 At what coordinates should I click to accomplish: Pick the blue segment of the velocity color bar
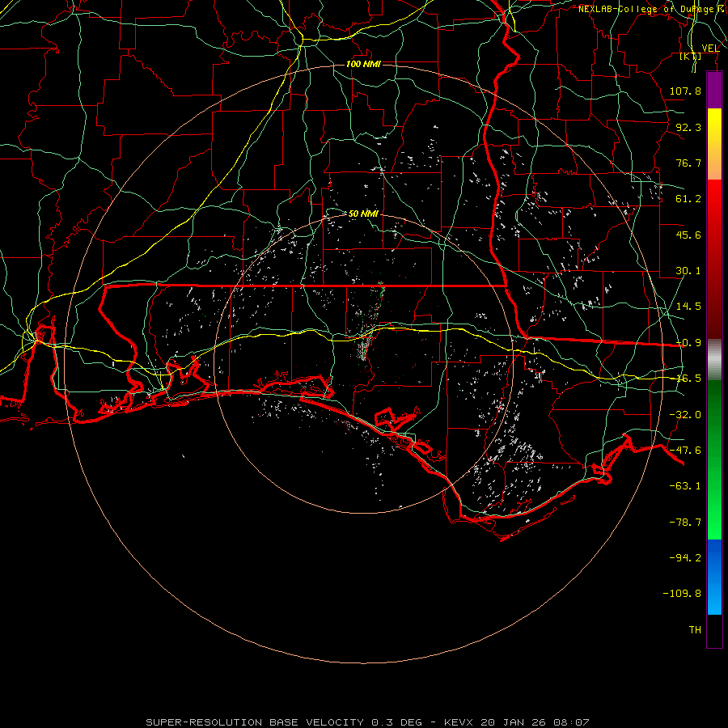pos(714,577)
